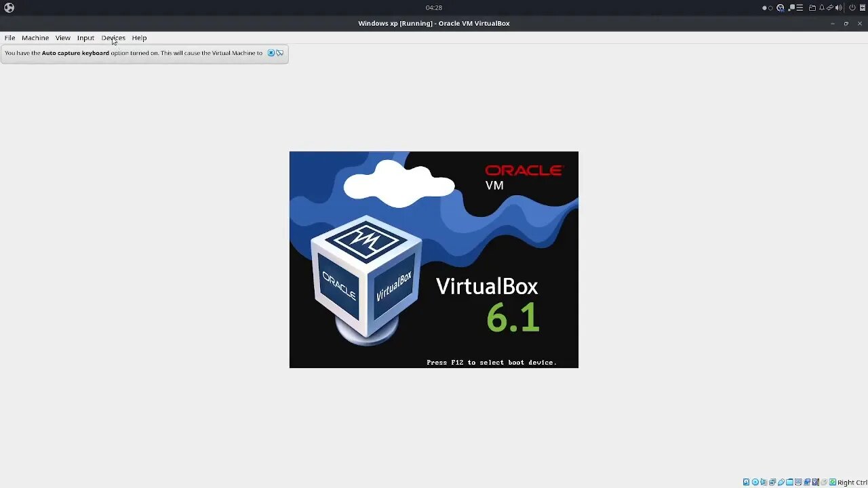Open the View menu
The image size is (868, 488).
click(x=63, y=38)
